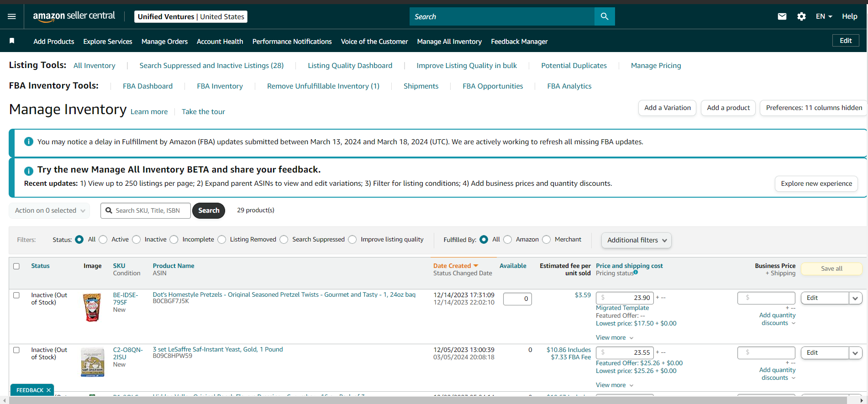Click the info icon on FBA delay notice
This screenshot has width=868, height=404.
tap(28, 142)
